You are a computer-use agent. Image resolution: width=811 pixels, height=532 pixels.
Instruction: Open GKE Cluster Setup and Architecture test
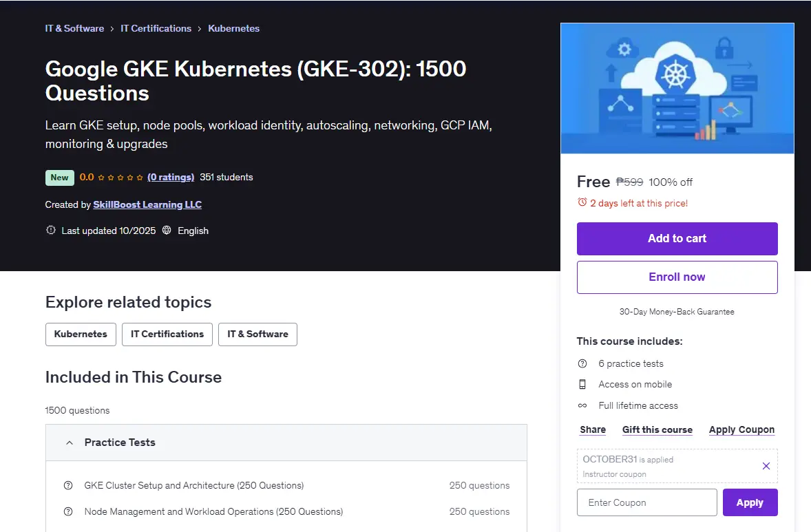pos(194,485)
